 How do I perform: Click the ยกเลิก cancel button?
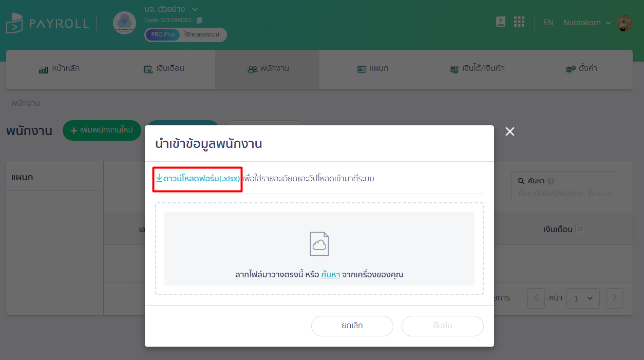pos(352,326)
